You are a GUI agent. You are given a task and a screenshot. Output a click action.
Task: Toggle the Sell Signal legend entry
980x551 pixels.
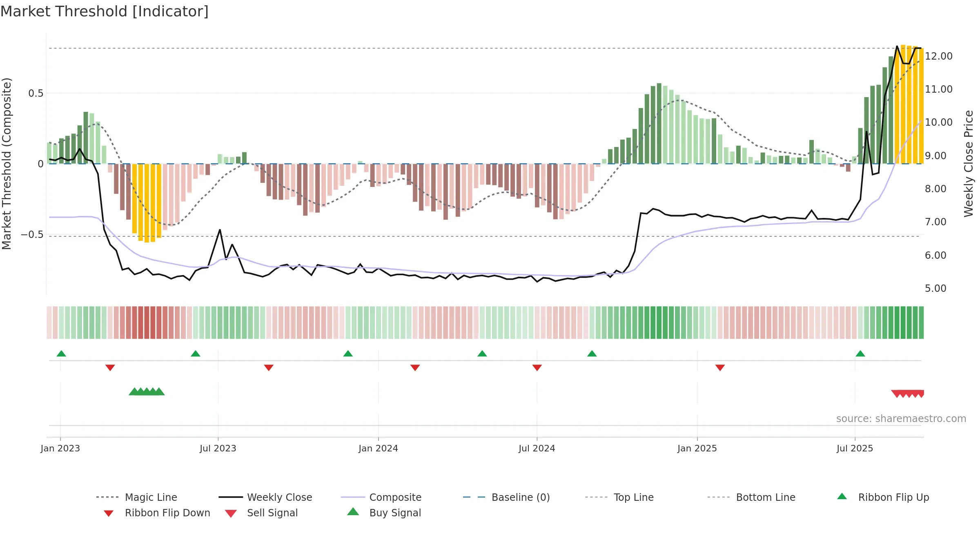click(261, 513)
